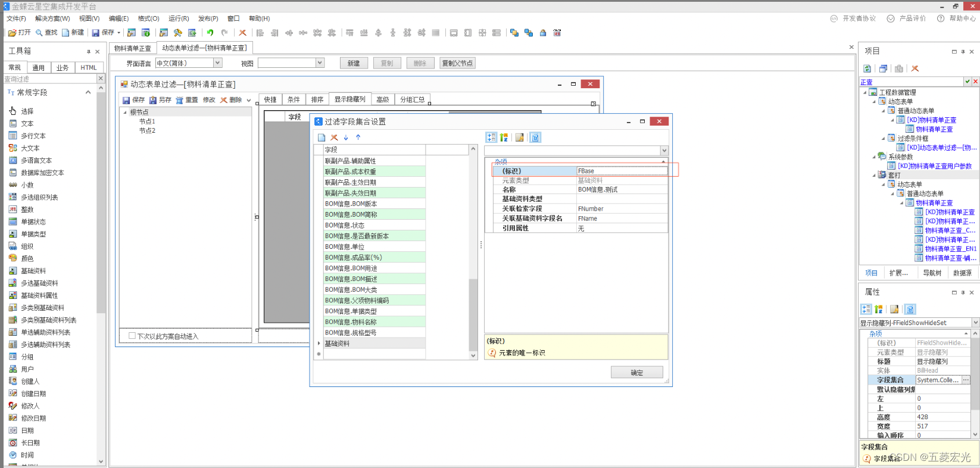Clear the 项目 search with the red X
This screenshot has width=980, height=468.
975,82
